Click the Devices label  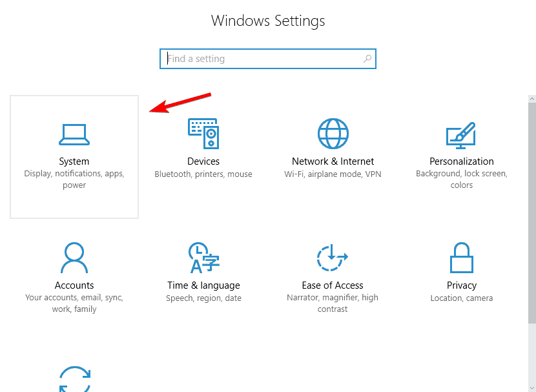pos(203,161)
